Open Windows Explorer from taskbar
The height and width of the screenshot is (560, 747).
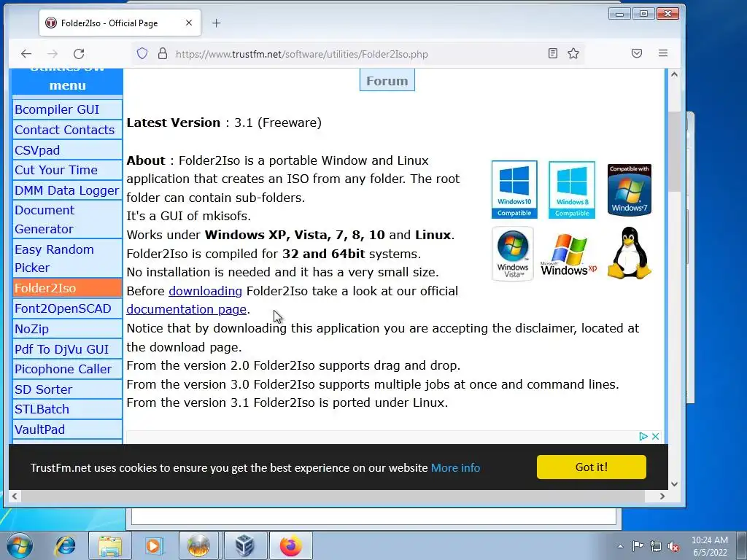point(110,545)
